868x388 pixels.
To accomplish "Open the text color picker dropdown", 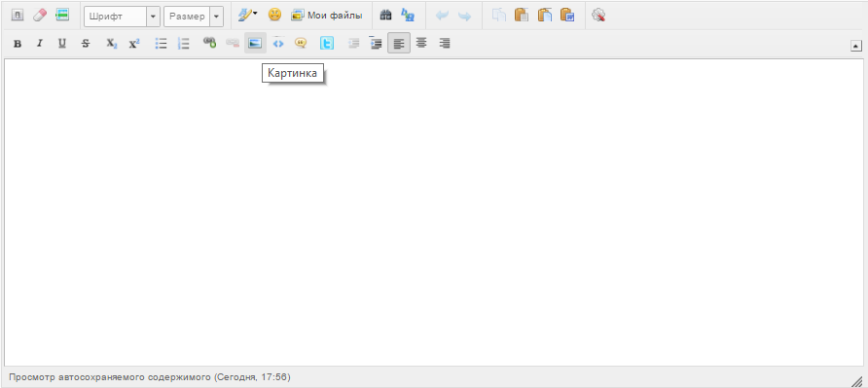I will [247, 16].
